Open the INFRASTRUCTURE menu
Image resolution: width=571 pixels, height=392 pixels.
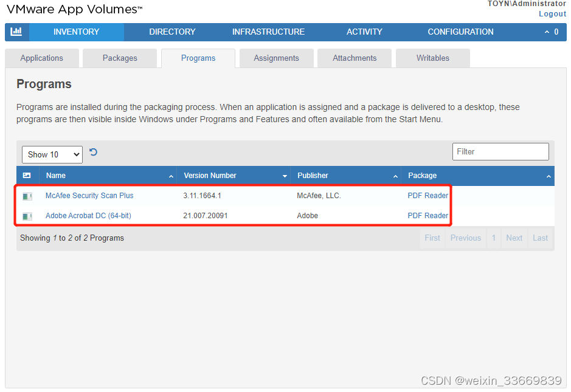click(268, 32)
